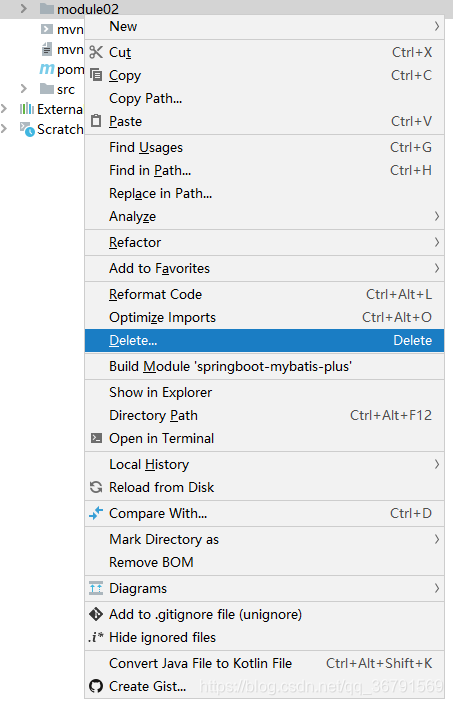The image size is (453, 705).
Task: Click the Compare With arrows icon
Action: 96,513
